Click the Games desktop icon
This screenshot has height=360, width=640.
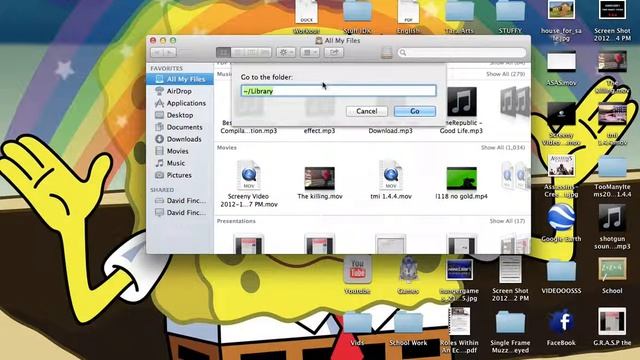click(x=408, y=275)
